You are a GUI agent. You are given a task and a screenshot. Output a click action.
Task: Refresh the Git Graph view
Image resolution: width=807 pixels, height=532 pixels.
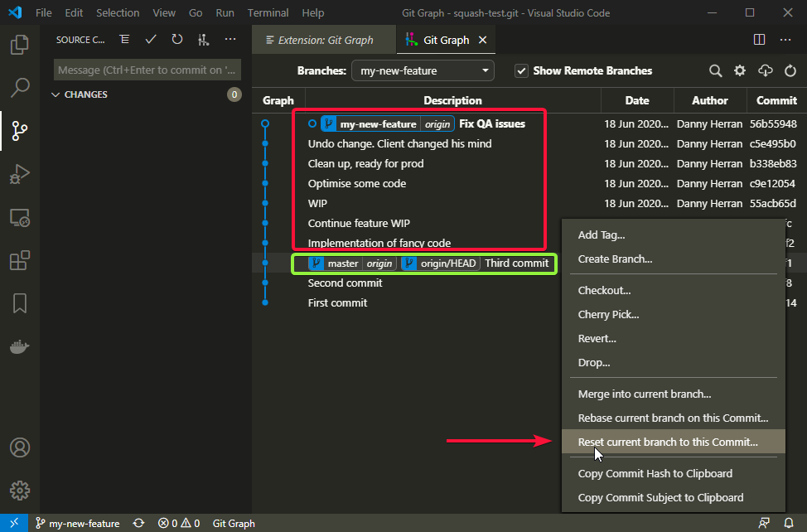point(790,70)
